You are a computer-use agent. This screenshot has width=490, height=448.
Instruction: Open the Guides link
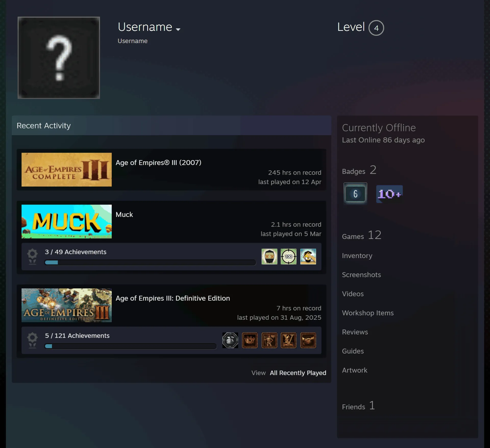click(353, 351)
